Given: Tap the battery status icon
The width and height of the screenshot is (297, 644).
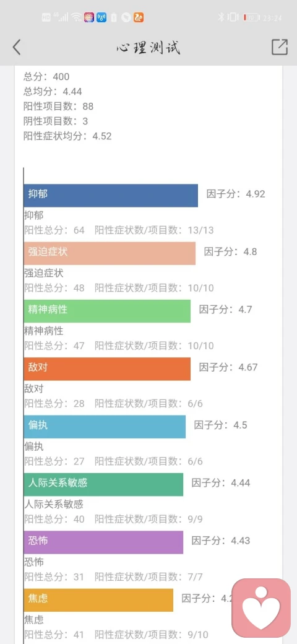Looking at the screenshot, I should [251, 17].
